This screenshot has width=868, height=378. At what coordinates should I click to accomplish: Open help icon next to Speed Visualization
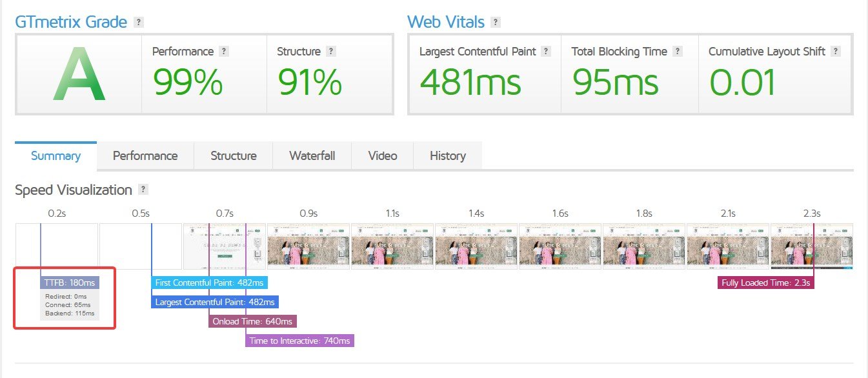143,190
